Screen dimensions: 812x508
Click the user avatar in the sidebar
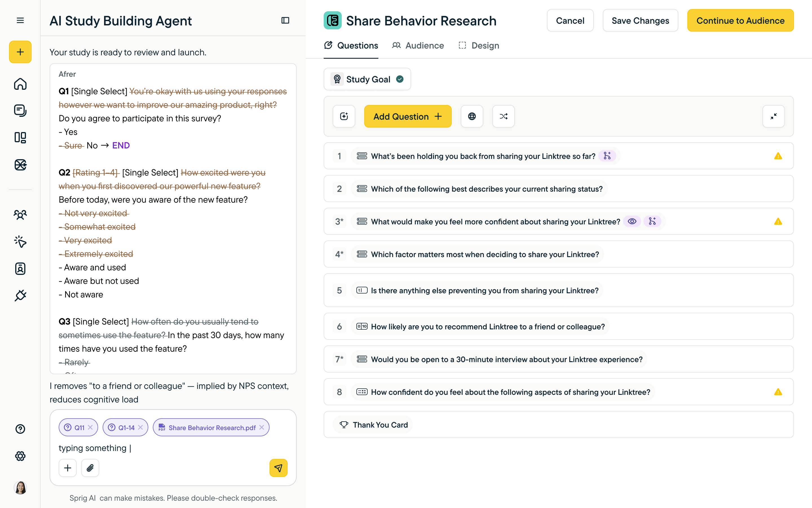[x=20, y=487]
